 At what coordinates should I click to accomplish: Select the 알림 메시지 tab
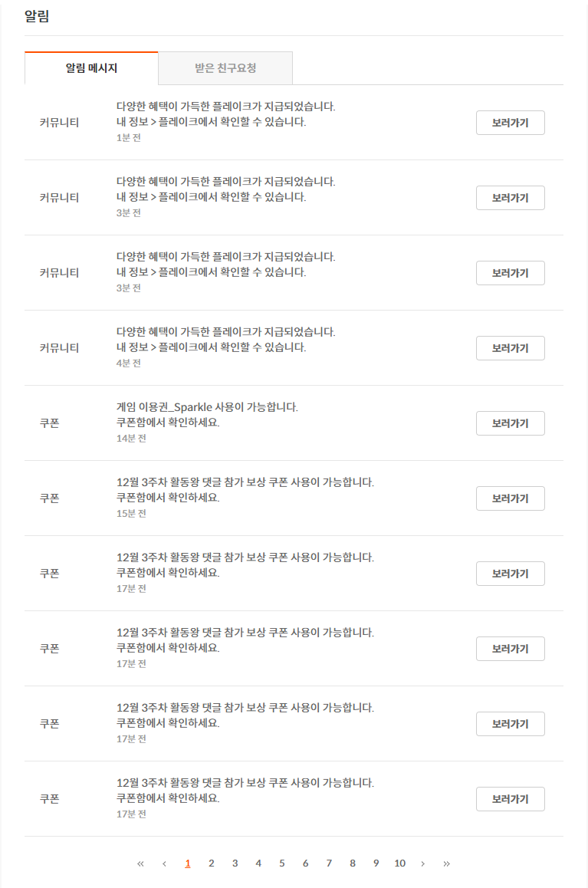click(91, 68)
